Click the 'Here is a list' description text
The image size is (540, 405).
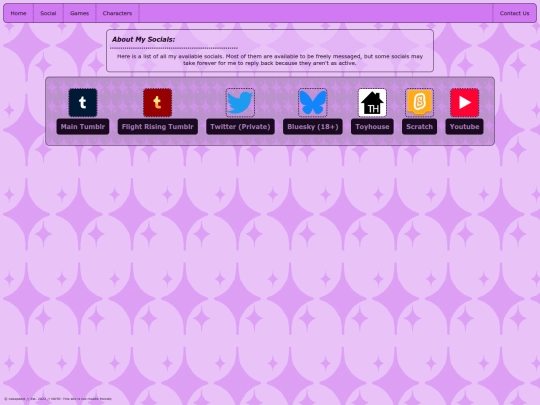pyautogui.click(x=270, y=60)
